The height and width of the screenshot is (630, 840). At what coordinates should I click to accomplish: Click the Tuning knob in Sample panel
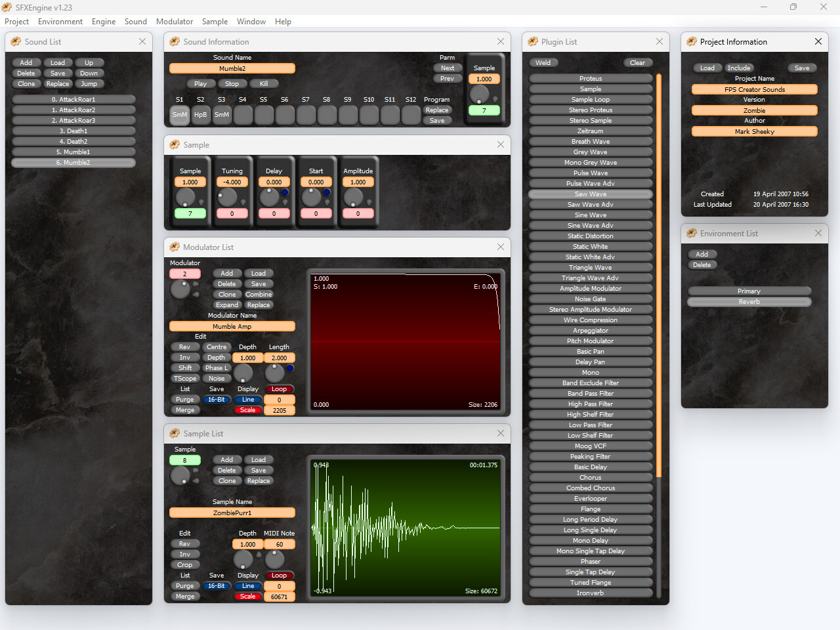(x=227, y=197)
